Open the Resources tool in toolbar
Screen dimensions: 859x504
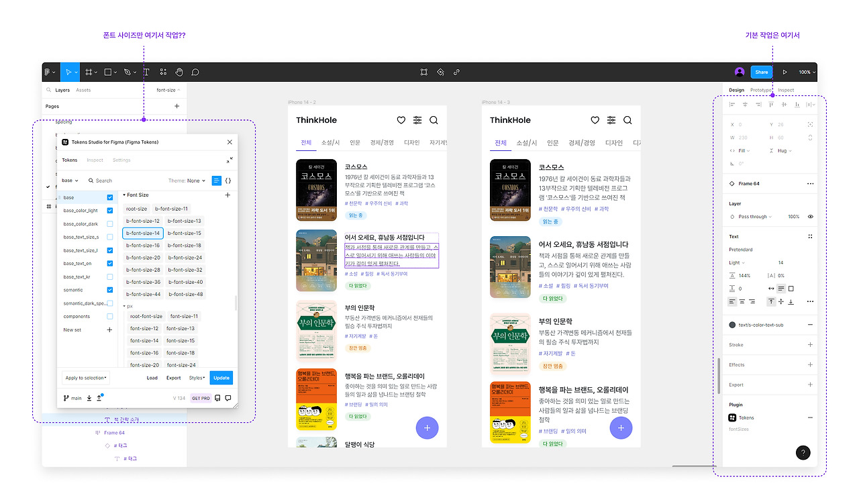point(163,72)
